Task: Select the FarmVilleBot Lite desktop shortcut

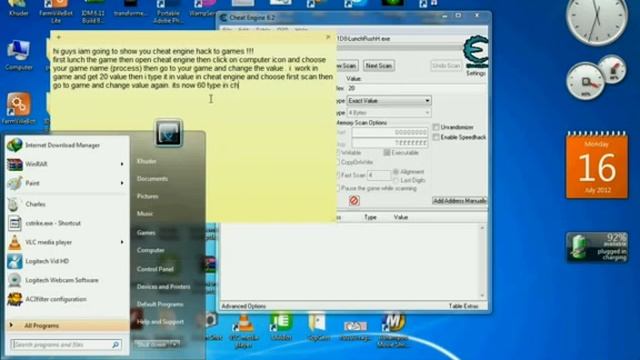Action: pyautogui.click(x=56, y=11)
